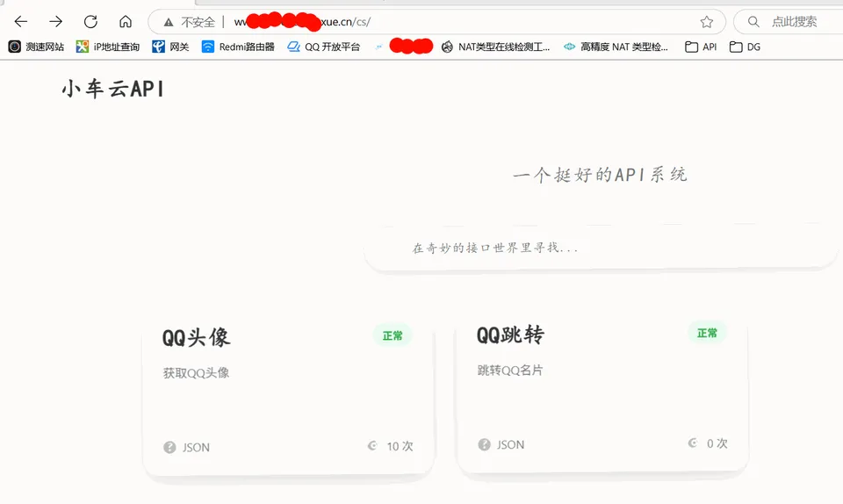Focus the 在奇妙的接口世界里寻找 search input
Viewport: 843px width, 504px height.
pyautogui.click(x=601, y=247)
